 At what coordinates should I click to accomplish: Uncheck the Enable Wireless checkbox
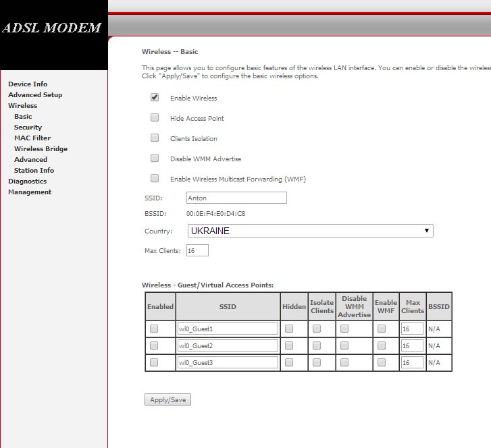(x=155, y=98)
